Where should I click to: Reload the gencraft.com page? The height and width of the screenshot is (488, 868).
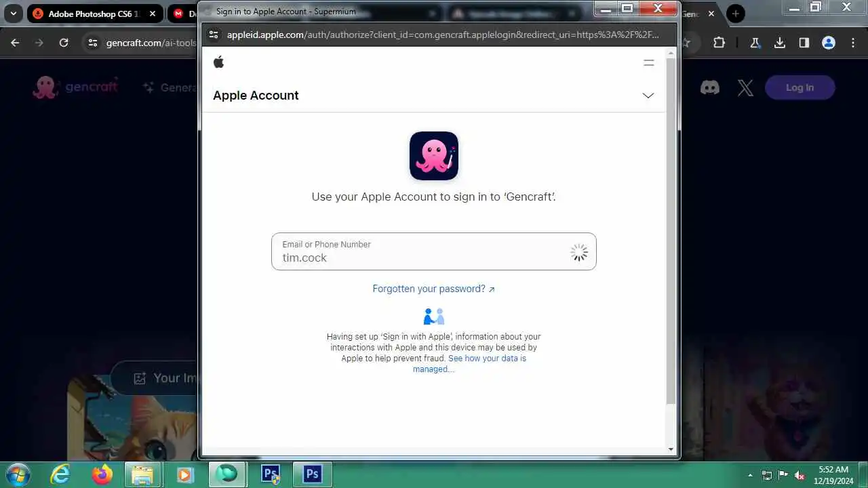(x=64, y=43)
